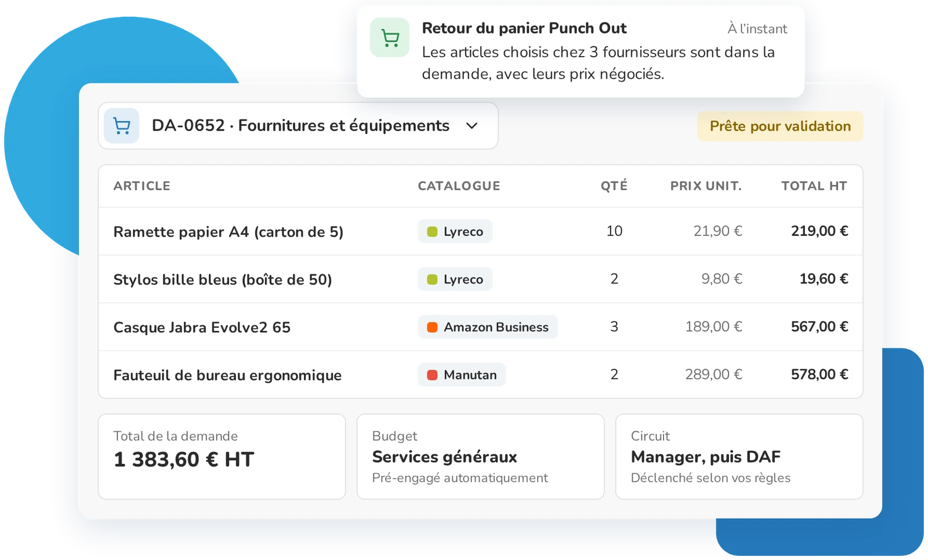Screen dimensions: 928x560
Task: Click 'Fauteuil de bureau ergonomique'
Action: coord(227,375)
